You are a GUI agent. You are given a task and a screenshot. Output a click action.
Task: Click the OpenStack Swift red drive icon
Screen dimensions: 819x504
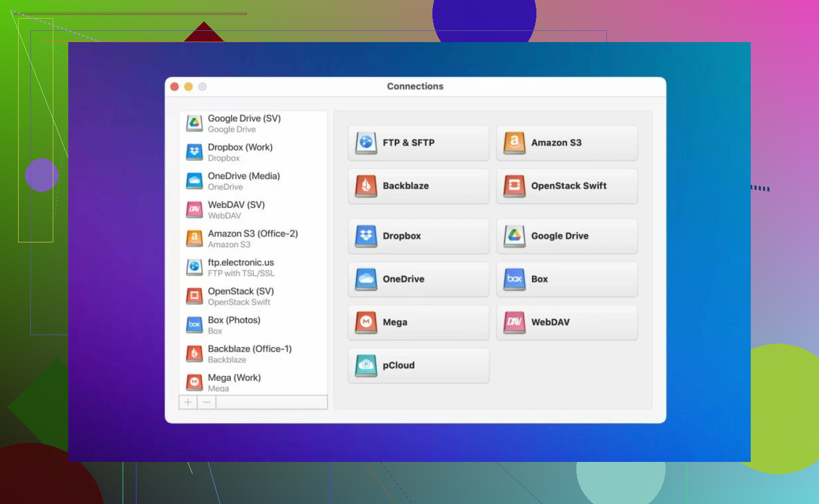515,186
